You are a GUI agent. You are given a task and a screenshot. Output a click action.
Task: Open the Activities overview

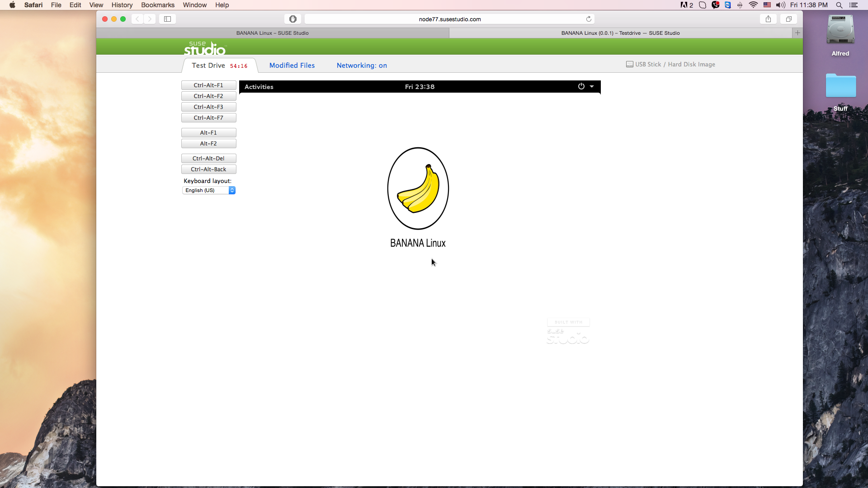pyautogui.click(x=259, y=87)
